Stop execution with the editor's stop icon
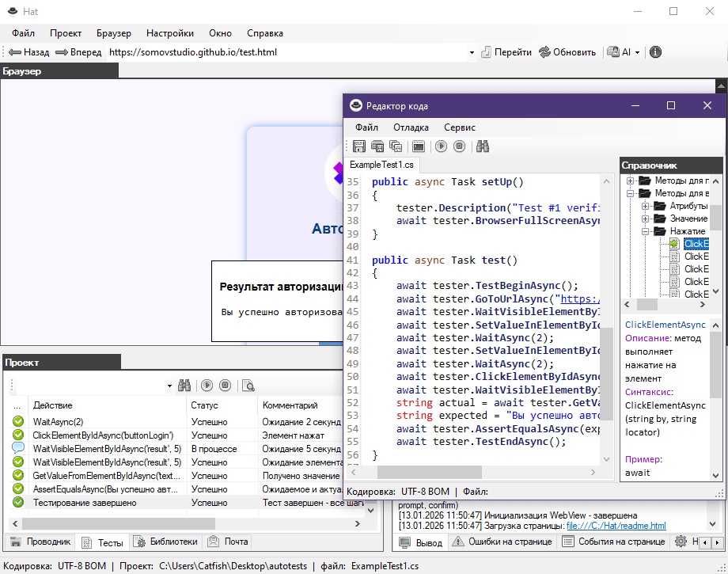Viewport: 728px width, 574px height. click(460, 146)
